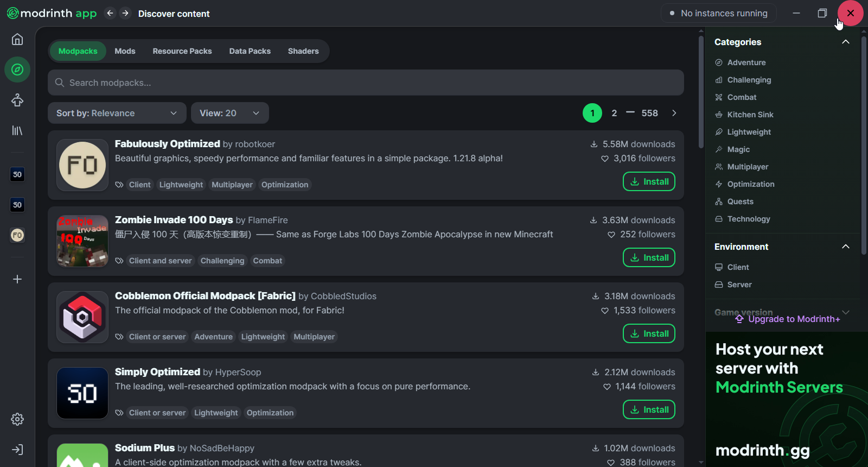This screenshot has width=868, height=467.
Task: Switch to the Mods tab
Action: (125, 51)
